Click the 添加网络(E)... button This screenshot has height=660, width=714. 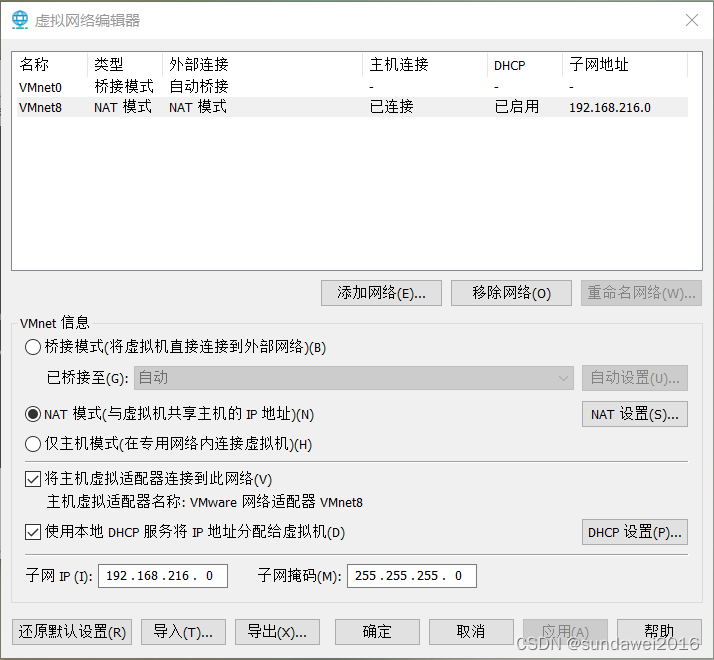click(x=381, y=293)
